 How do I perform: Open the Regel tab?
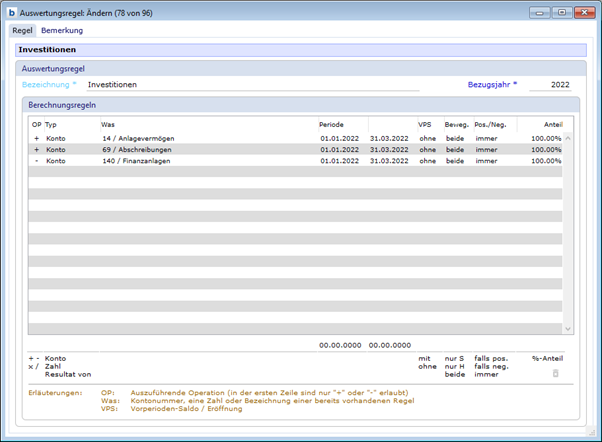point(22,31)
